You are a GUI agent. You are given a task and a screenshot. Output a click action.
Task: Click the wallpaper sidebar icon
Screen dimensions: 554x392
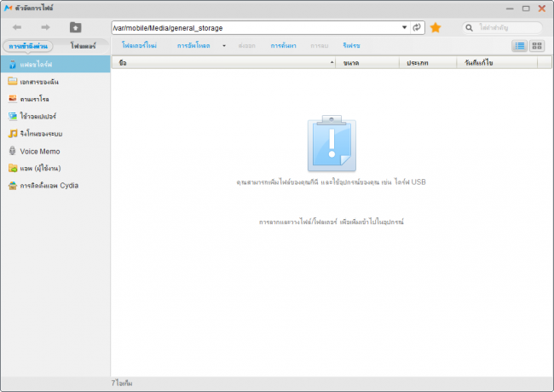(13, 116)
